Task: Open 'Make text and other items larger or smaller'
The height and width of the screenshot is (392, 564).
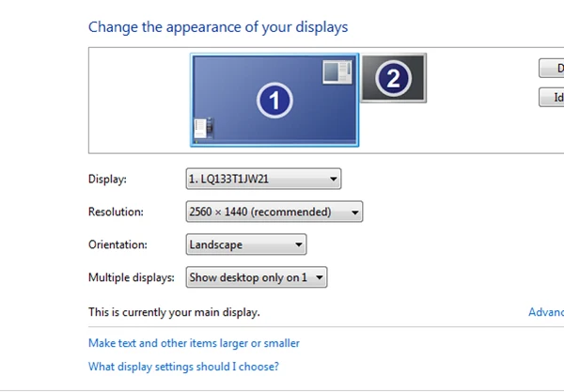Action: coord(194,343)
